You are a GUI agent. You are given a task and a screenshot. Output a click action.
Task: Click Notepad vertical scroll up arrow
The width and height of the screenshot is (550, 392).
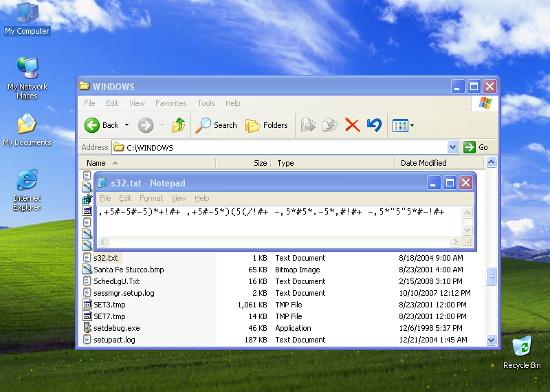467,213
